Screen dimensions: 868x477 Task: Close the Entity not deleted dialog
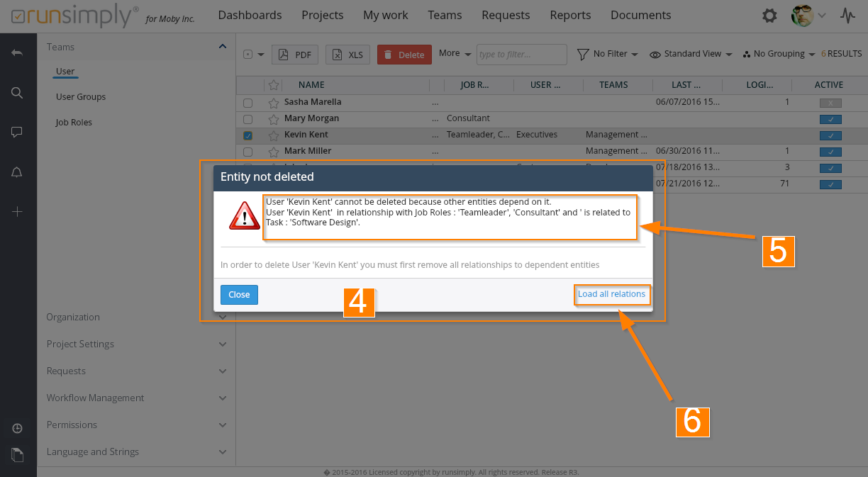click(x=239, y=295)
